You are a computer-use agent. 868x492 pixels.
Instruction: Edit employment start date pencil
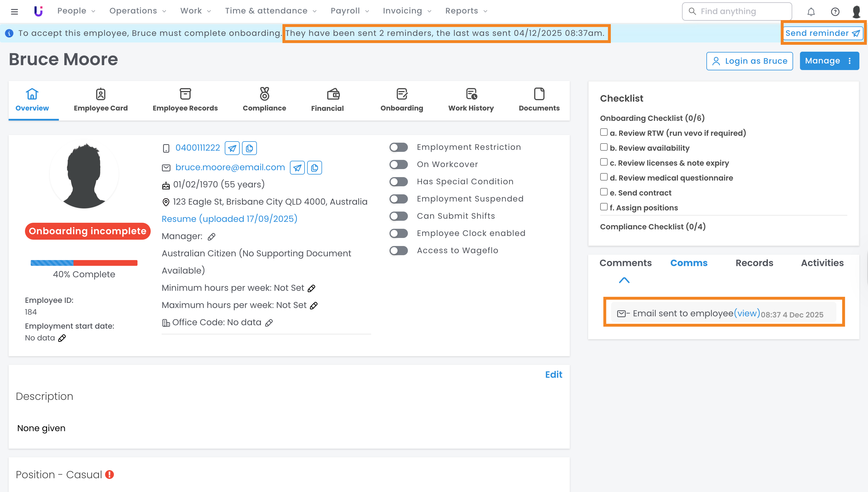click(62, 338)
